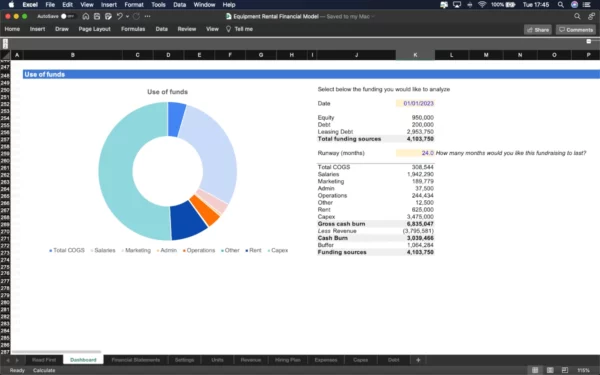
Task: Open the undo history dropdown arrow
Action: click(x=127, y=16)
